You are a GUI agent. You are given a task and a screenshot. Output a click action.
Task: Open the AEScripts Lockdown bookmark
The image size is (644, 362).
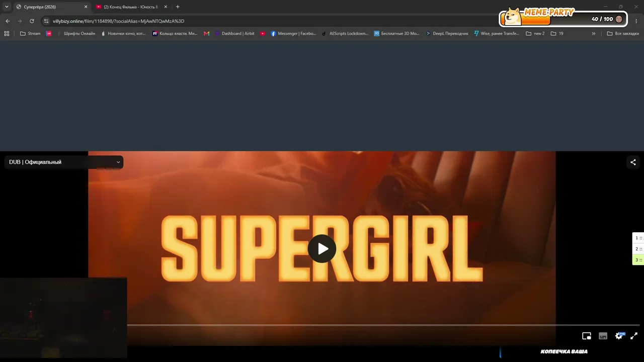(345, 34)
